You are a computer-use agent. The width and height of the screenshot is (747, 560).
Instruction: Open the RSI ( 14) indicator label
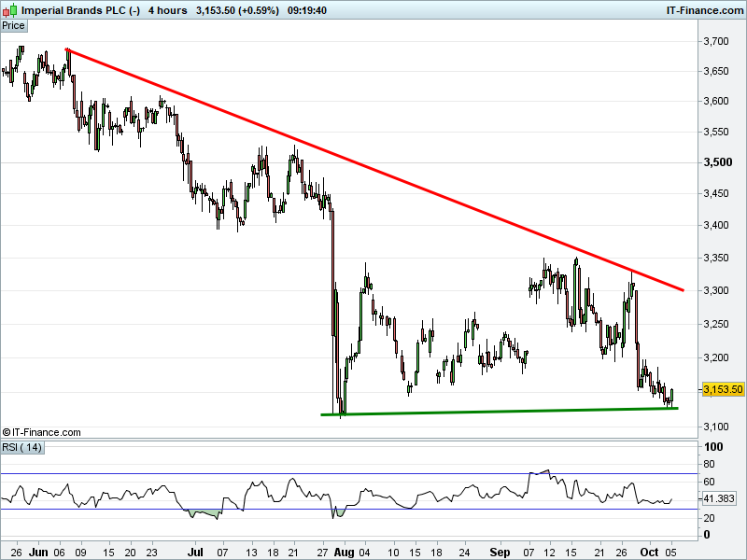point(22,448)
